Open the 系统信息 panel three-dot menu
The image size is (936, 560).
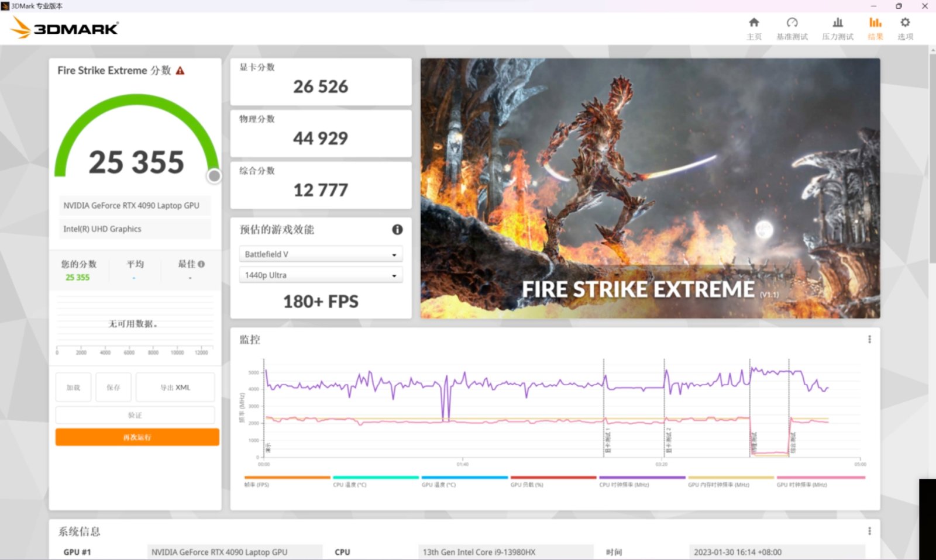pyautogui.click(x=869, y=531)
